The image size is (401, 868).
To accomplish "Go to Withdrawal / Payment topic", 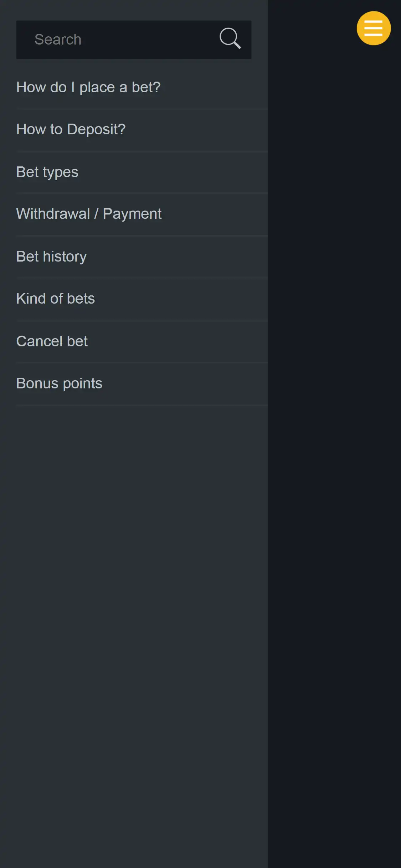I will (89, 214).
